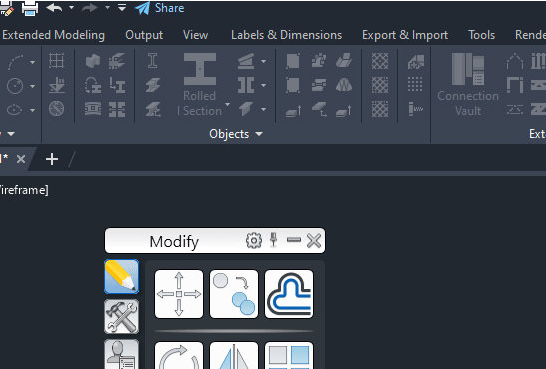This screenshot has width=546, height=369.
Task: Select the Circle drawing tool
Action: 15,86
